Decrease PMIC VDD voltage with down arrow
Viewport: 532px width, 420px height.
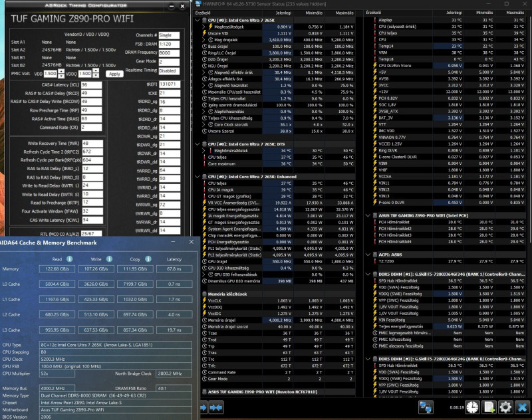tap(61, 76)
